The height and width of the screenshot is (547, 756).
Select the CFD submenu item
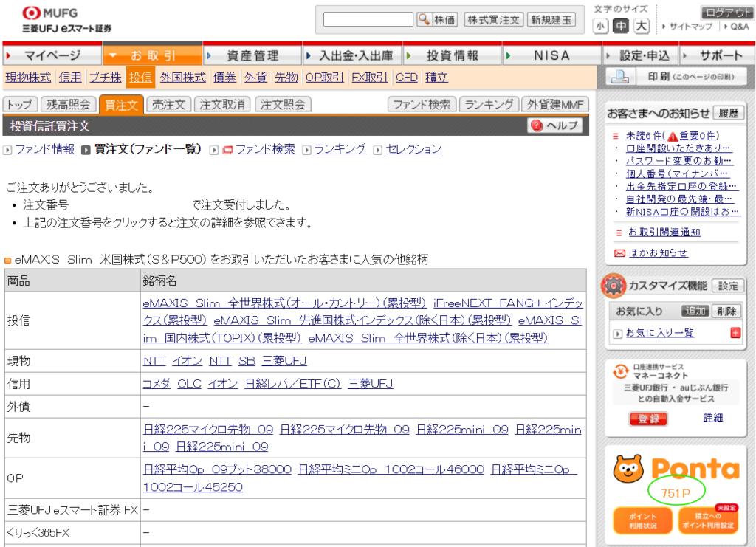point(407,77)
